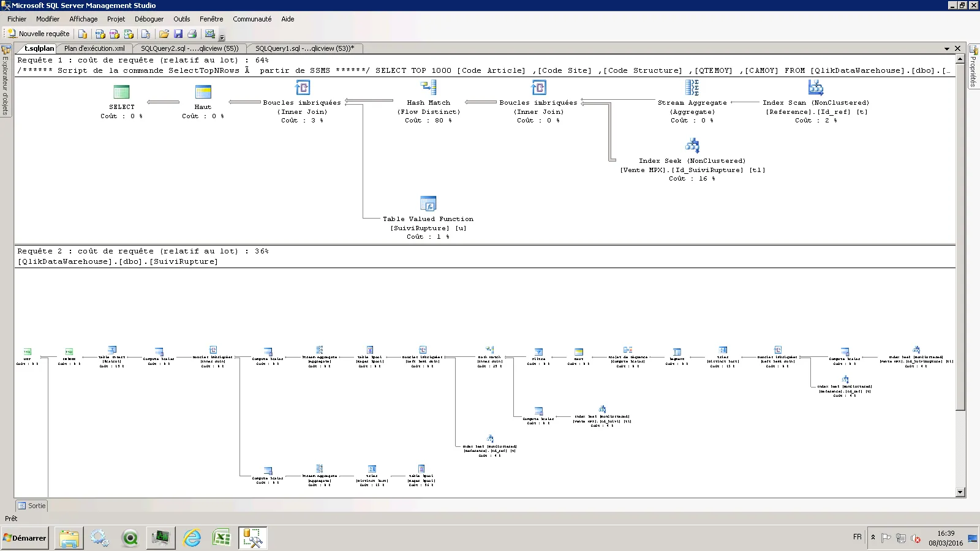
Task: Show the Sortie output panel
Action: 32,506
